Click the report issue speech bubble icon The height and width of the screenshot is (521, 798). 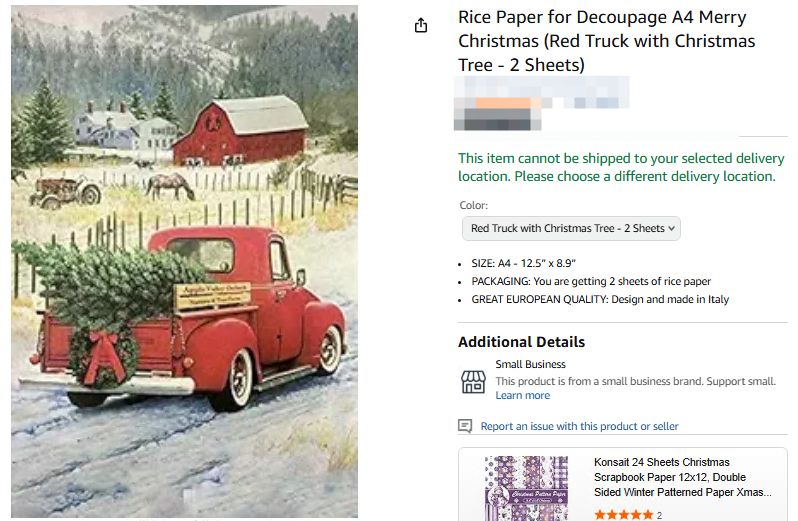[465, 426]
